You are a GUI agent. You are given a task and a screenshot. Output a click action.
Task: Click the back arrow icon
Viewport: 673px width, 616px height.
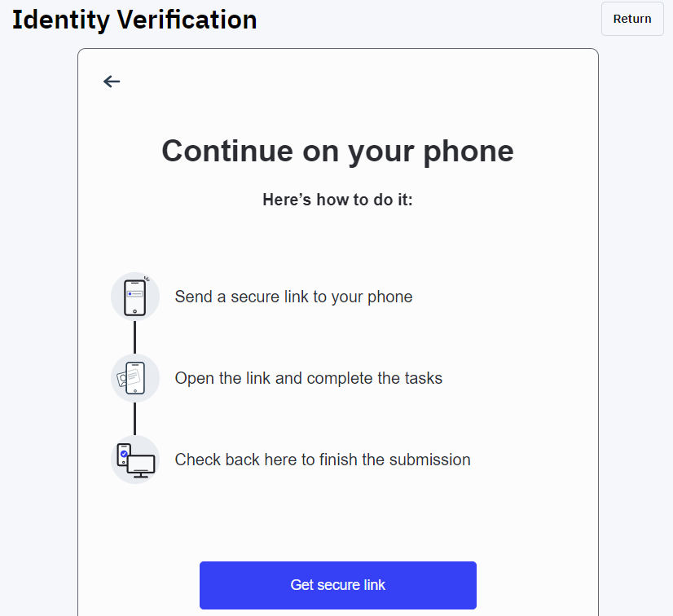[111, 81]
